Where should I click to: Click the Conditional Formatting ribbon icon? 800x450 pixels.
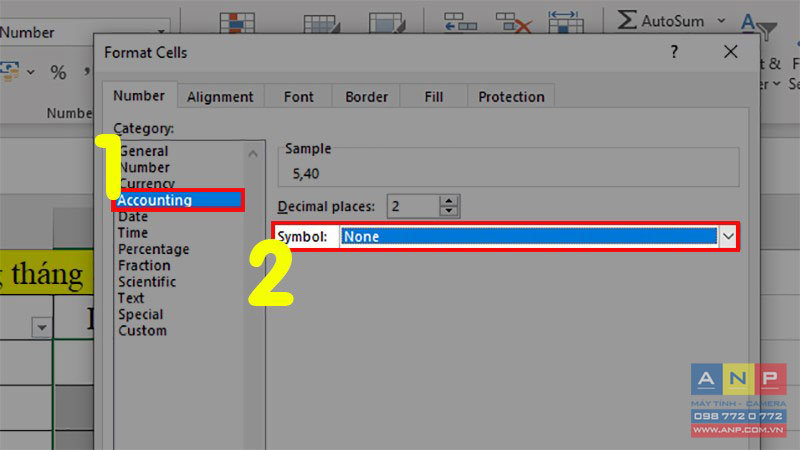[x=237, y=22]
